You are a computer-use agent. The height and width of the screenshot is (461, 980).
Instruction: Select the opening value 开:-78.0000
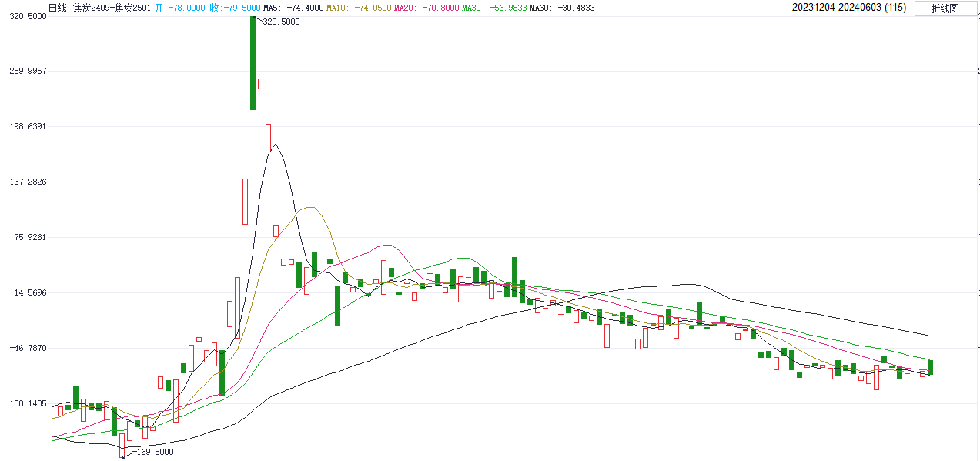click(179, 8)
